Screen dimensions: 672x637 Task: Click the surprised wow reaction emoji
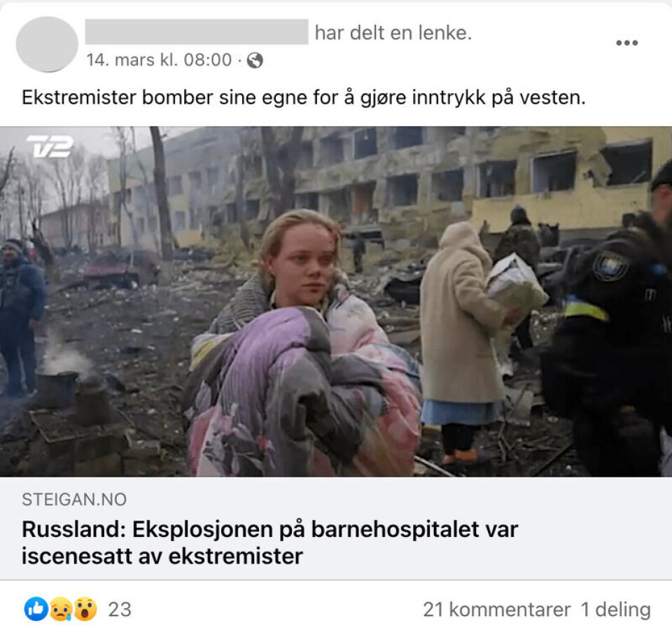(x=85, y=609)
